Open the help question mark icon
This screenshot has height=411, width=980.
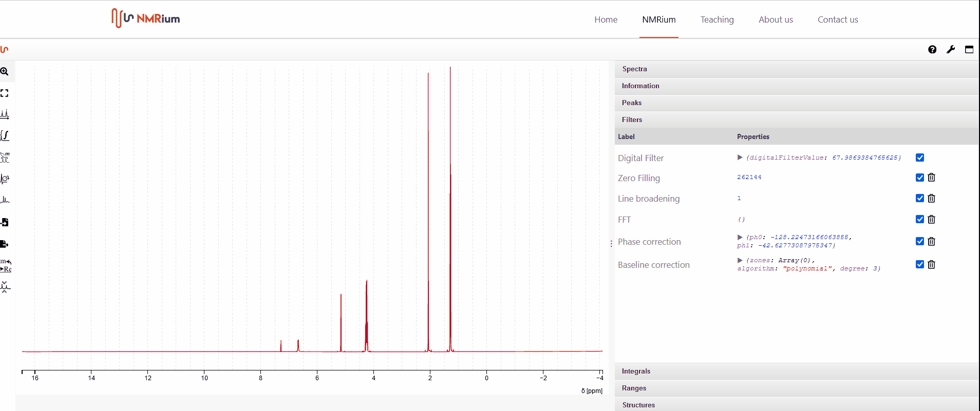pyautogui.click(x=932, y=50)
